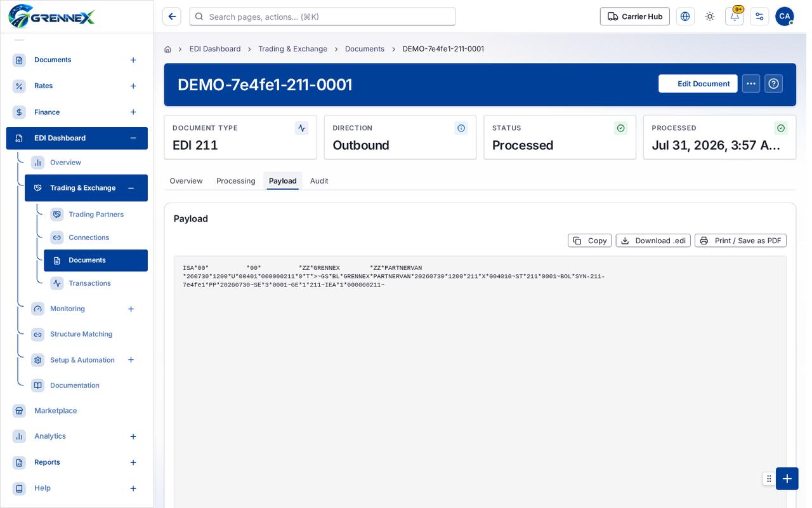The image size is (812, 508).
Task: Click the Direction info icon
Action: (461, 128)
